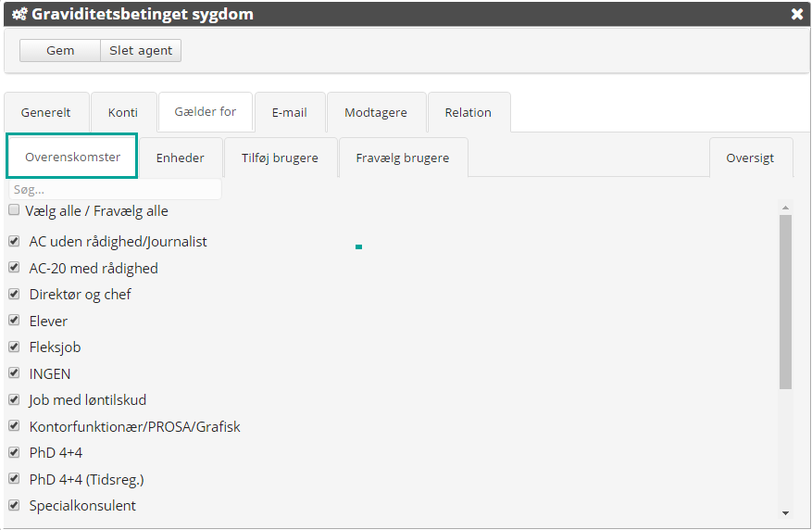Click the Slet agent button
This screenshot has width=812, height=530.
tap(141, 51)
